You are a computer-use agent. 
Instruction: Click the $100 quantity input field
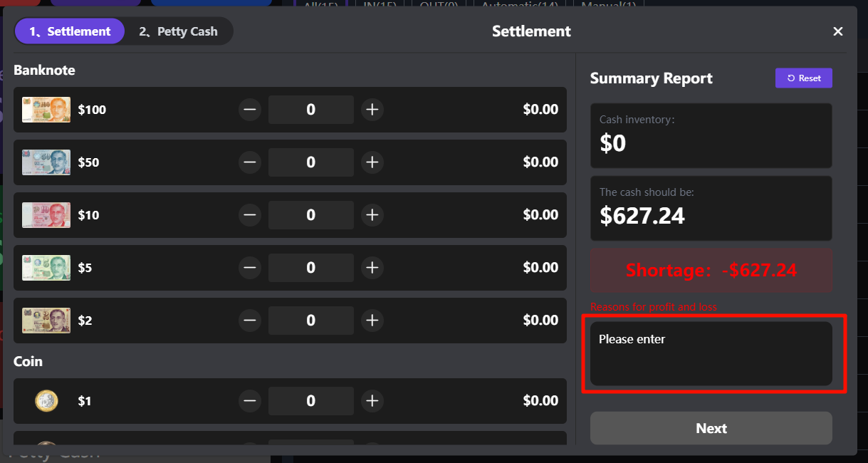(x=310, y=110)
